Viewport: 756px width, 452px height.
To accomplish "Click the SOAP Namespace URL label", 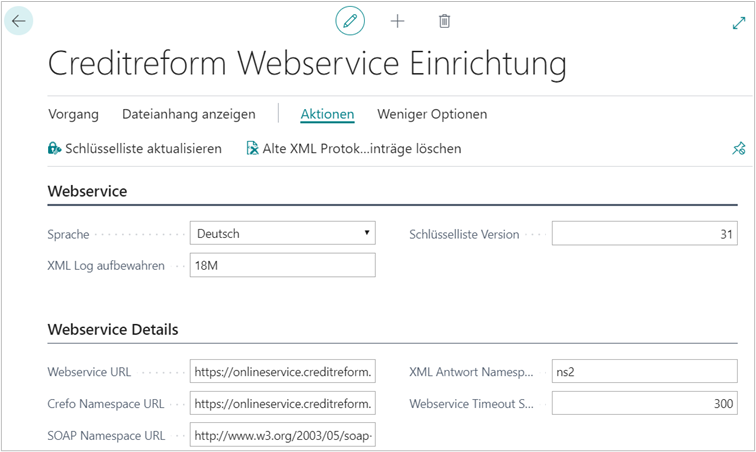I will [x=106, y=436].
